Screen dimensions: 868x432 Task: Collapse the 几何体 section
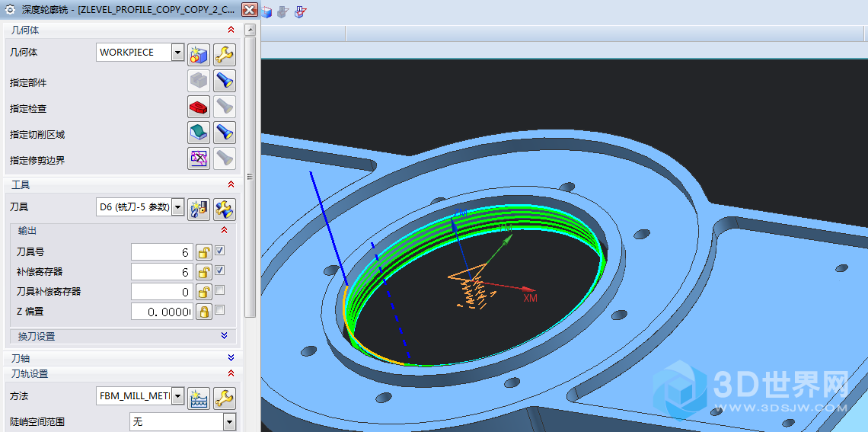click(231, 30)
